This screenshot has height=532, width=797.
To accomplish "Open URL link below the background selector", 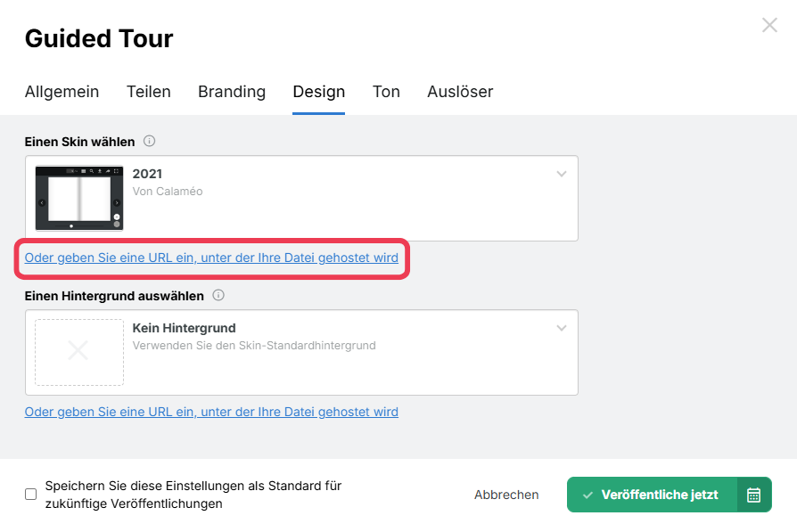I will click(211, 412).
